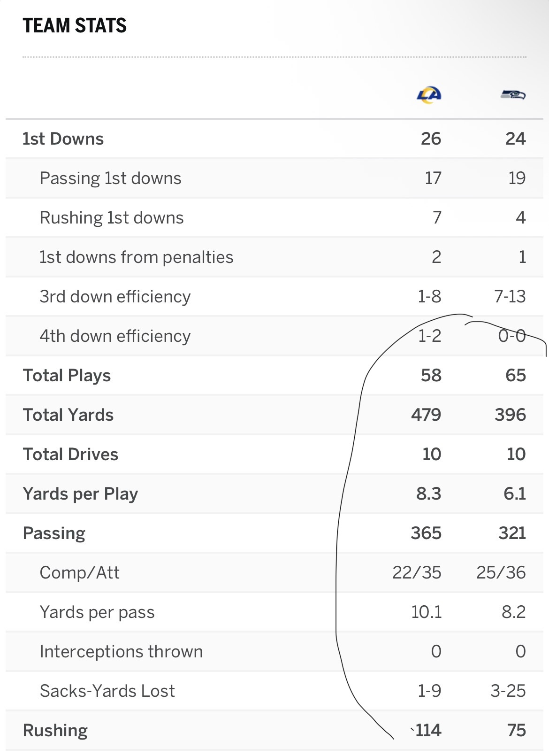
Task: Click the 4th down efficiency label
Action: [x=115, y=336]
